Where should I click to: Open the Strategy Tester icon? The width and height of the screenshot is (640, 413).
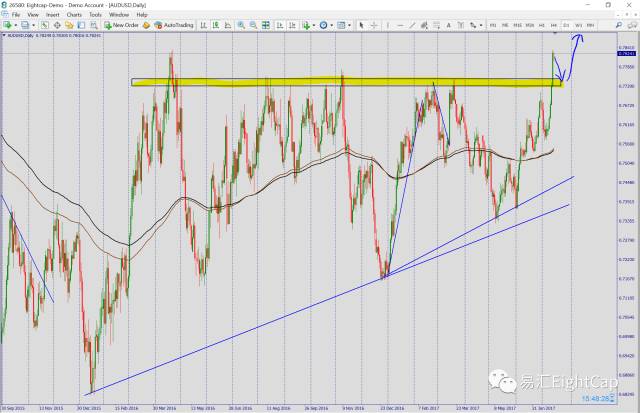click(x=94, y=25)
